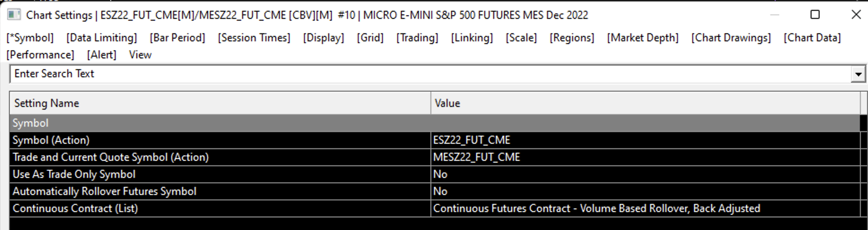This screenshot has width=868, height=230.
Task: Maximize the Chart Settings window
Action: (815, 15)
